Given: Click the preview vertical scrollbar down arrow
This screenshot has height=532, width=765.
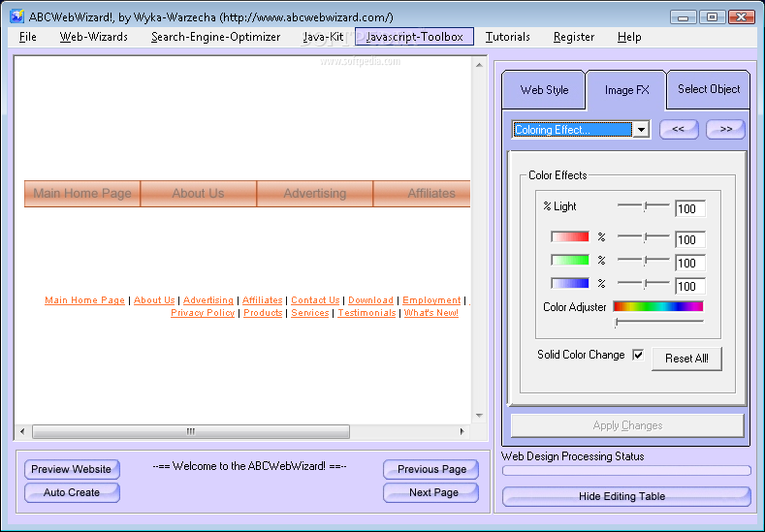Looking at the screenshot, I should [479, 416].
